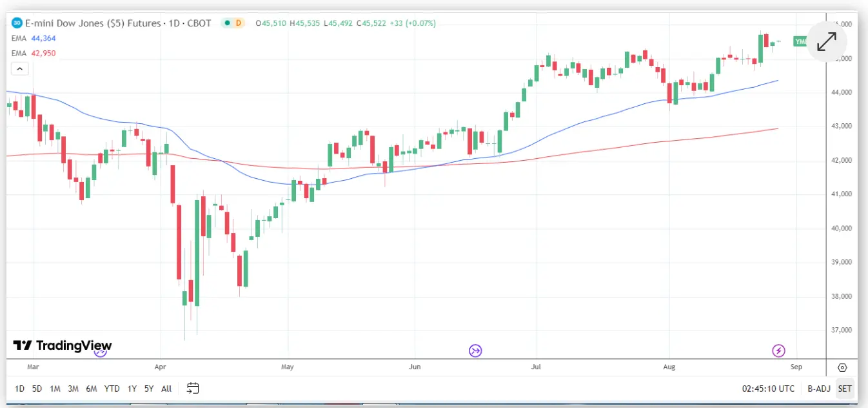
Task: Open the fullscreen expand arrows button
Action: (x=827, y=41)
